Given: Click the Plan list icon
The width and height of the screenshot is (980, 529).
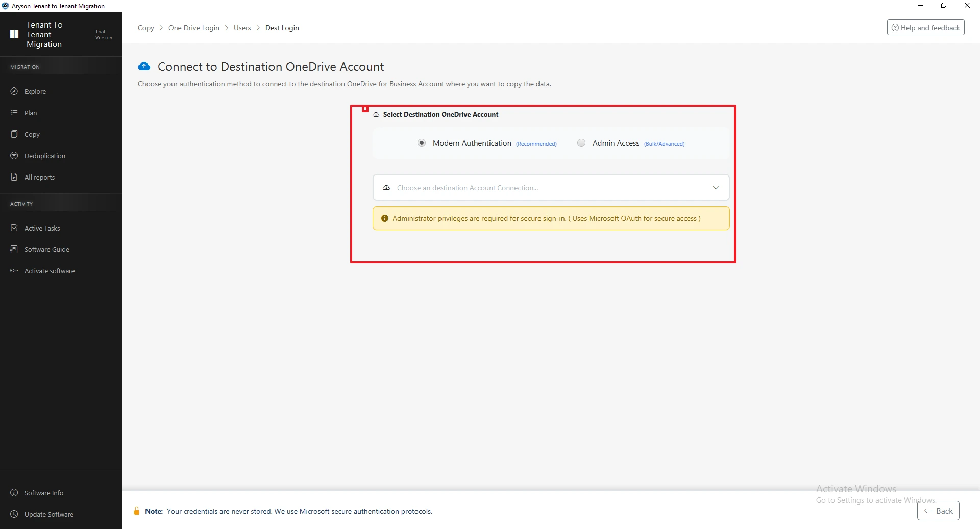Looking at the screenshot, I should [x=14, y=113].
